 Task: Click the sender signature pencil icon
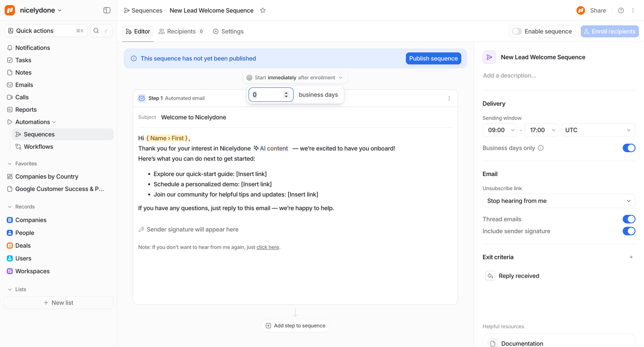141,229
